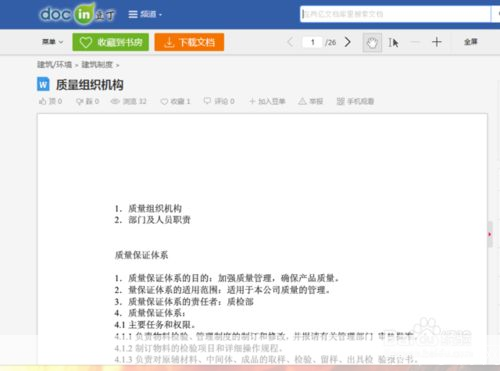
Task: Click total pages label /26
Action: tap(331, 43)
